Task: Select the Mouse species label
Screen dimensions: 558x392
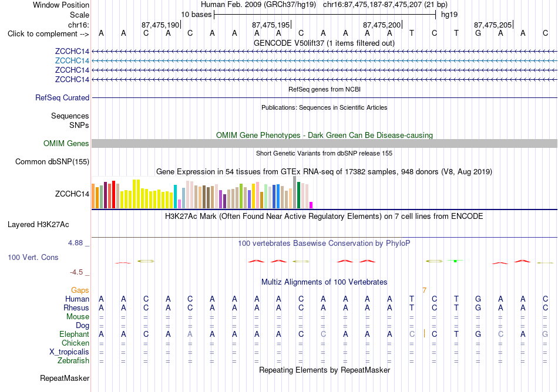Action: [x=78, y=316]
